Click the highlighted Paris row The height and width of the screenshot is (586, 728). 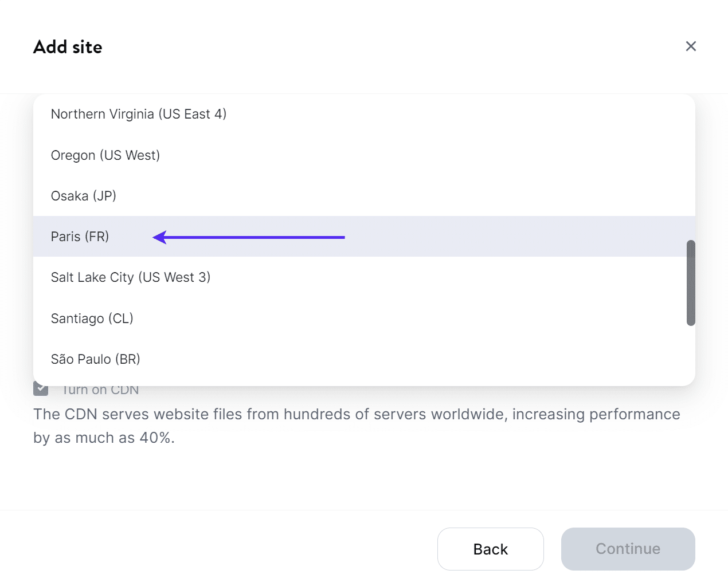(229, 237)
